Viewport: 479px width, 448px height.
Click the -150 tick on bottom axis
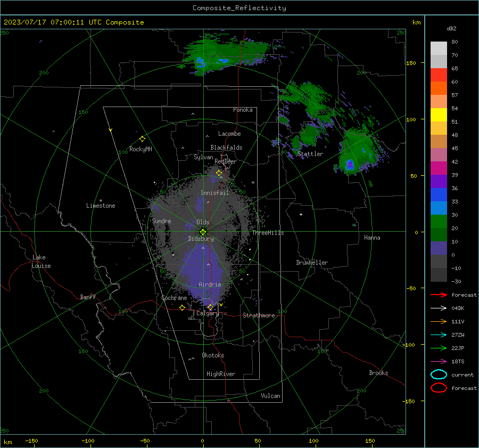(x=31, y=441)
